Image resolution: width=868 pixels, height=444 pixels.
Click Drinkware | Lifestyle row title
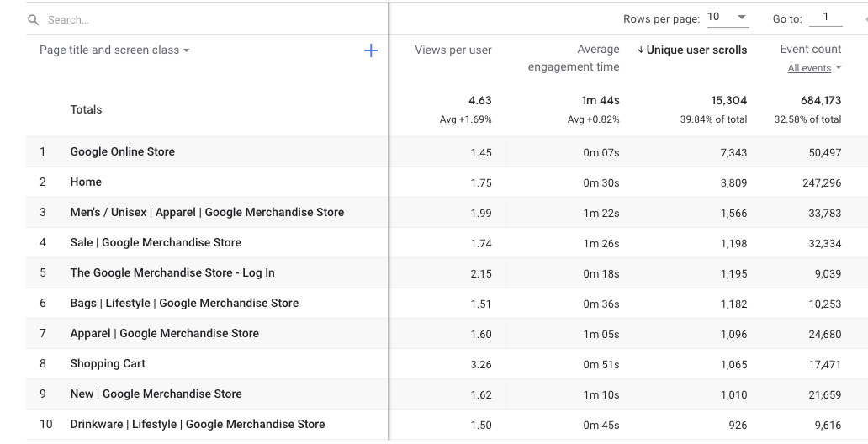[x=198, y=424]
